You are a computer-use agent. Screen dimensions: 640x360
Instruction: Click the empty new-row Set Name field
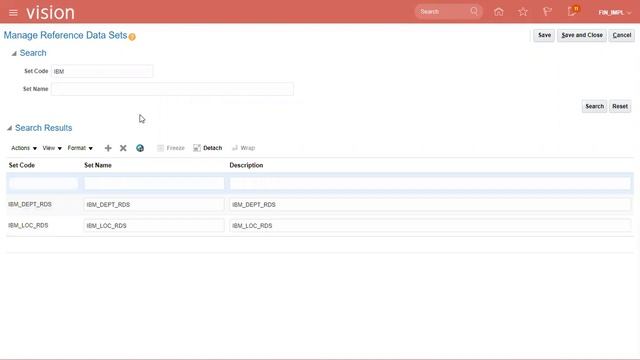(154, 183)
